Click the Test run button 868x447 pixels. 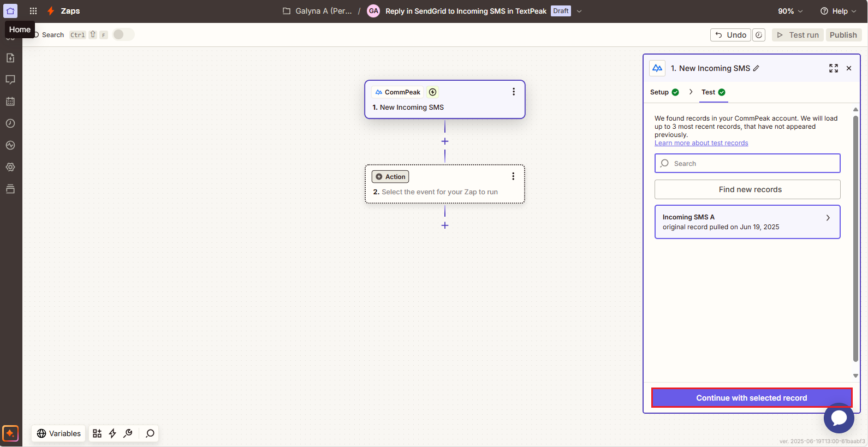pos(798,35)
